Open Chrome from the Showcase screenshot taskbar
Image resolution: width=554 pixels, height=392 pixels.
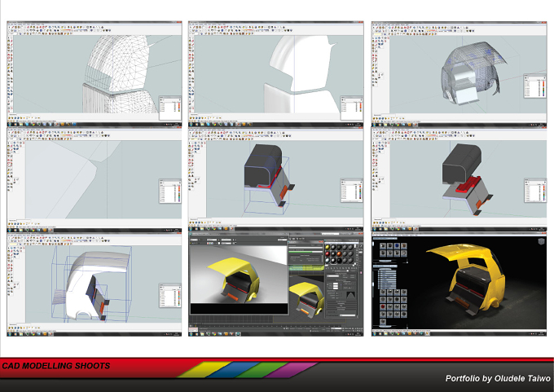pos(398,333)
